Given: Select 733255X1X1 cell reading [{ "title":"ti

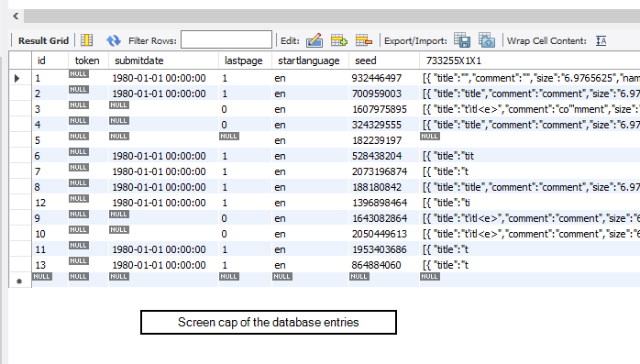Looking at the screenshot, I should (529, 203).
